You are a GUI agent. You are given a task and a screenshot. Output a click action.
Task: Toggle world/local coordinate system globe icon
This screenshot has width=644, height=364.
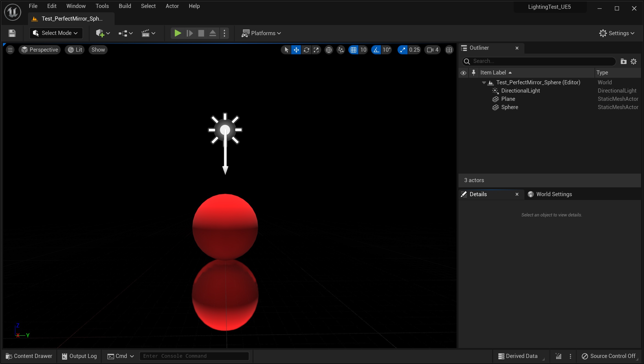coord(328,50)
